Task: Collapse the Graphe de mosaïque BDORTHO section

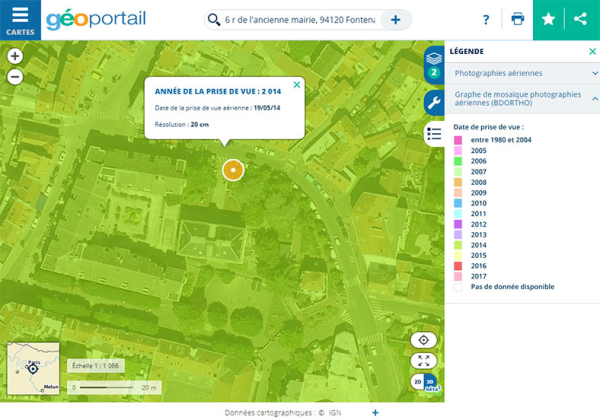Action: [594, 97]
